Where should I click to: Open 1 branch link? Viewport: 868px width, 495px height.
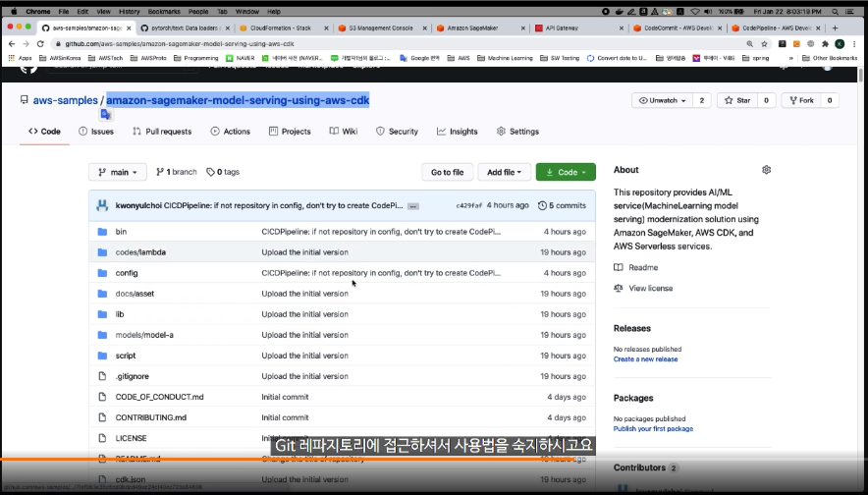(177, 172)
